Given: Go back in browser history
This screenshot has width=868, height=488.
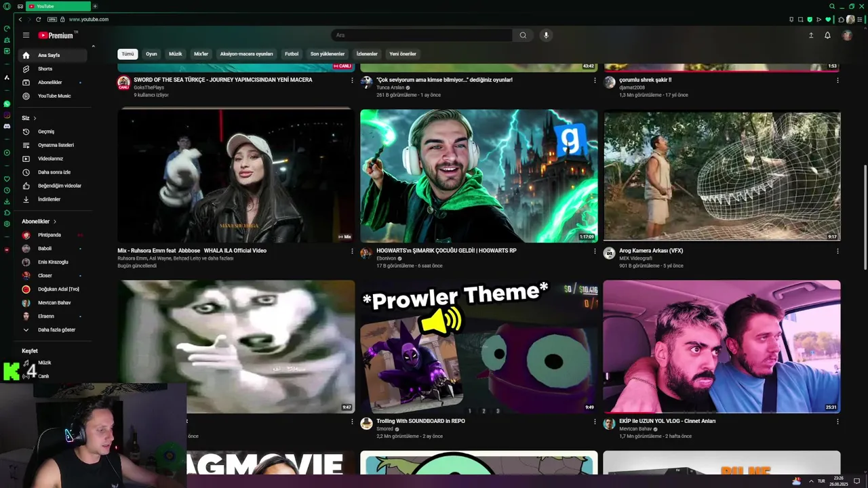Looking at the screenshot, I should coord(20,20).
